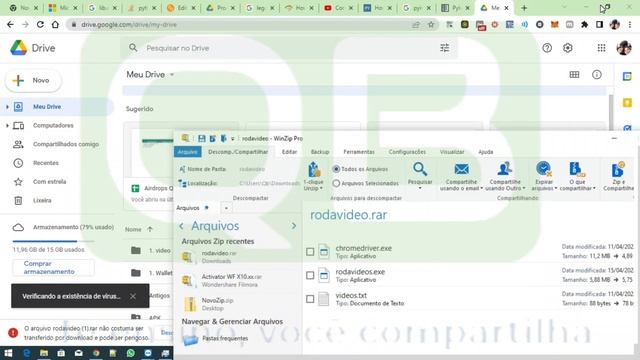Open File Explorer from the taskbar
Screen dimensions: 640x360
[x=44, y=353]
